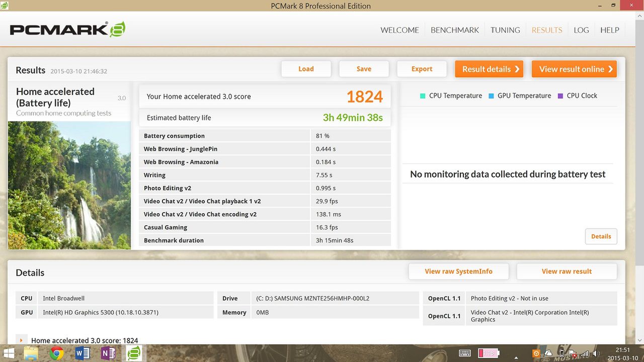Click the Casual Gaming row label
This screenshot has width=644, height=362.
pyautogui.click(x=166, y=227)
